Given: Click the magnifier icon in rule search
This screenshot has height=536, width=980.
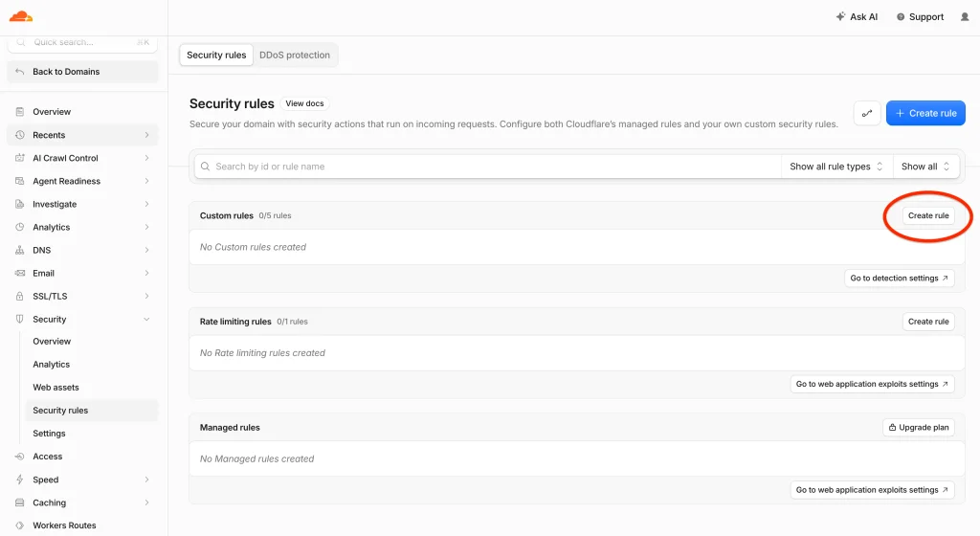Looking at the screenshot, I should coord(205,167).
